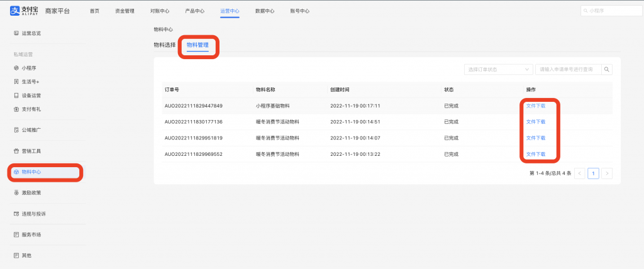Viewport: 644px width, 269px height.
Task: Focus the 请输入申请单号 search field
Action: (569, 69)
